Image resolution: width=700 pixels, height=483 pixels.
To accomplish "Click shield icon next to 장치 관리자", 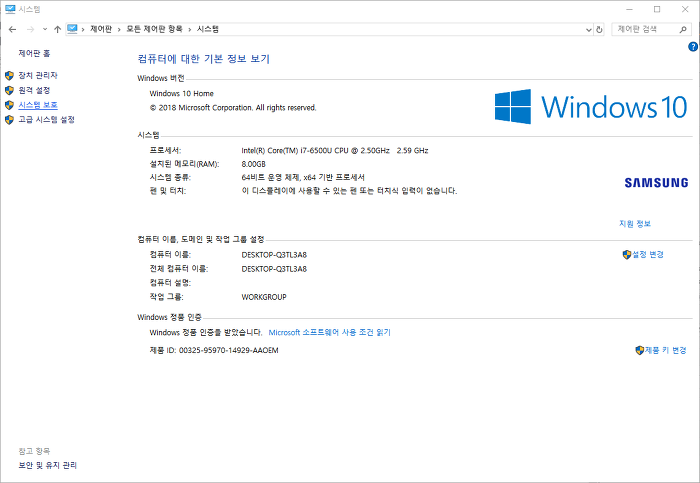I will 9,75.
